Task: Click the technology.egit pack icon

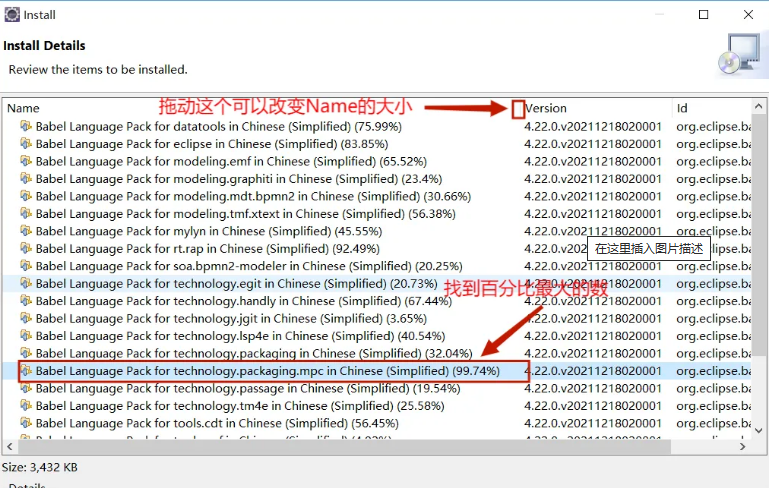Action: (26, 284)
